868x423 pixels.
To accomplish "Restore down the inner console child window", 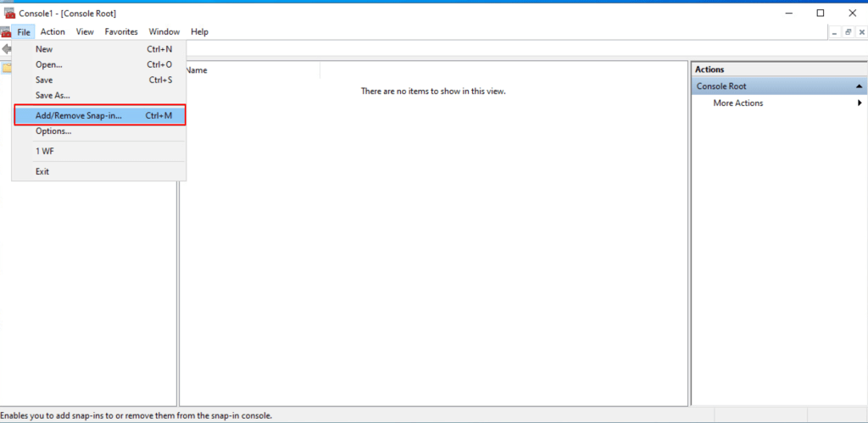I will [x=848, y=32].
